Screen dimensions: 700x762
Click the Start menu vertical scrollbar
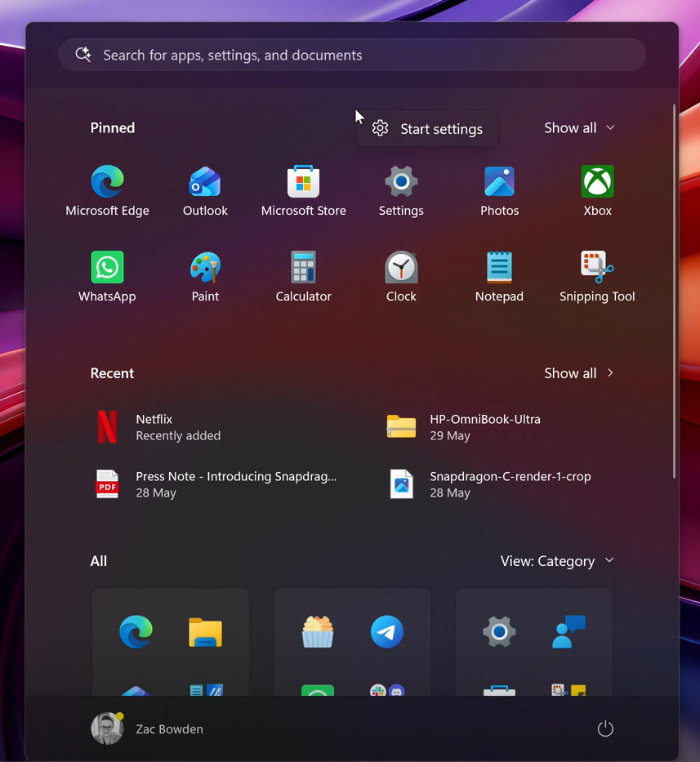(x=674, y=292)
